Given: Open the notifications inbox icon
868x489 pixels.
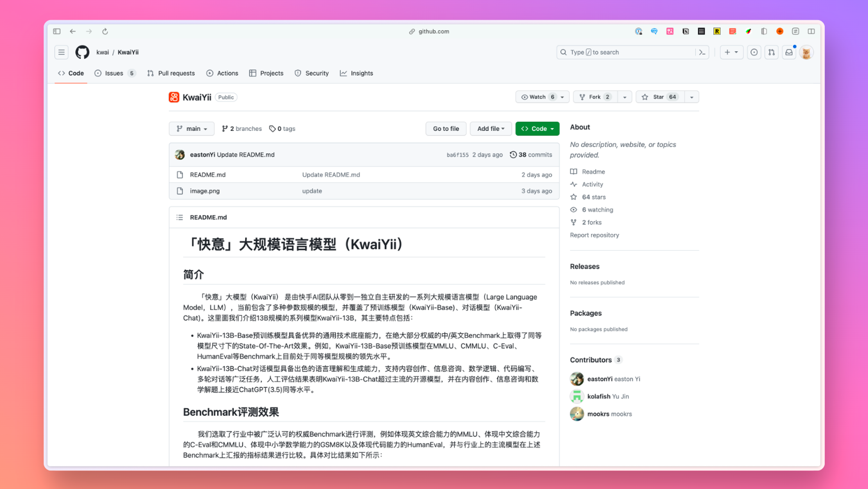Looking at the screenshot, I should tap(789, 52).
